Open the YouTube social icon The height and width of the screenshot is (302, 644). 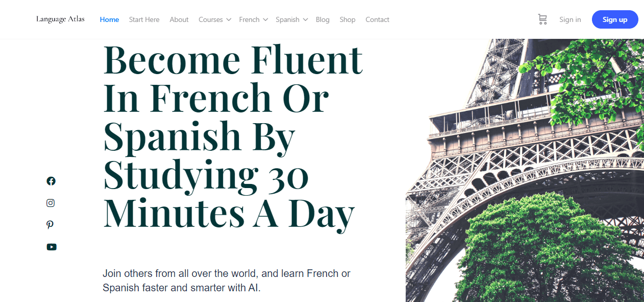pos(52,247)
